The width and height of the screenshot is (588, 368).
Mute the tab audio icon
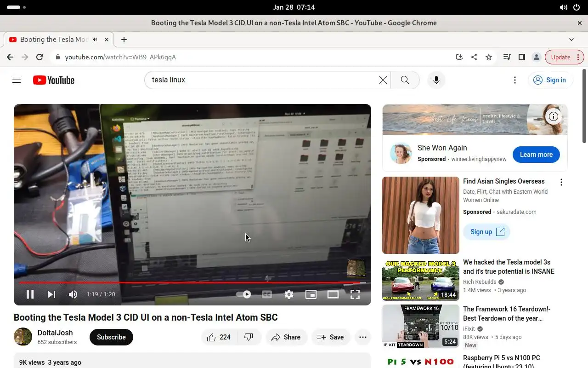click(95, 40)
